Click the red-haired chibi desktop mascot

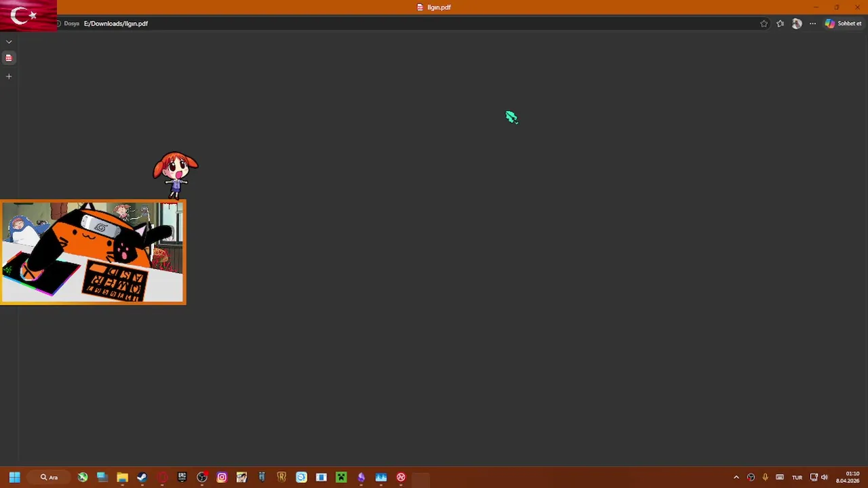click(176, 175)
